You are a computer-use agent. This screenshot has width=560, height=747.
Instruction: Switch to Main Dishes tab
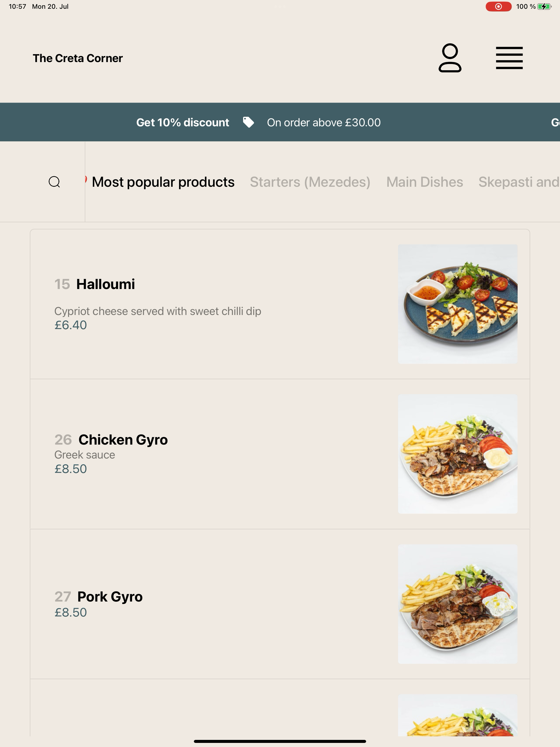[x=425, y=182]
